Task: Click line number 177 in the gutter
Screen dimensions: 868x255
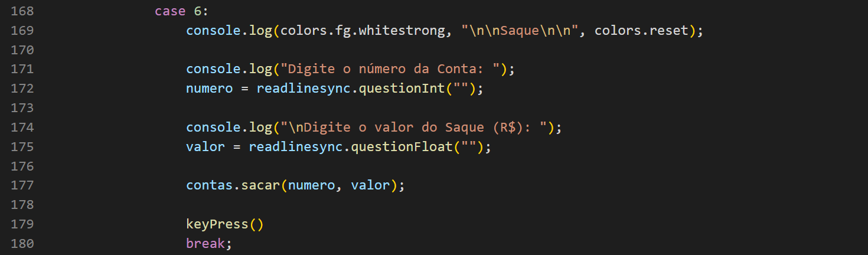Action: click(22, 185)
